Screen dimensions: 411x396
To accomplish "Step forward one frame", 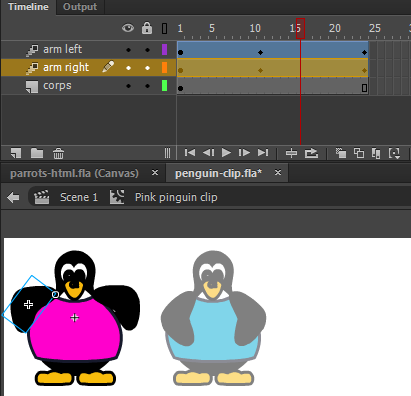I will tap(244, 153).
